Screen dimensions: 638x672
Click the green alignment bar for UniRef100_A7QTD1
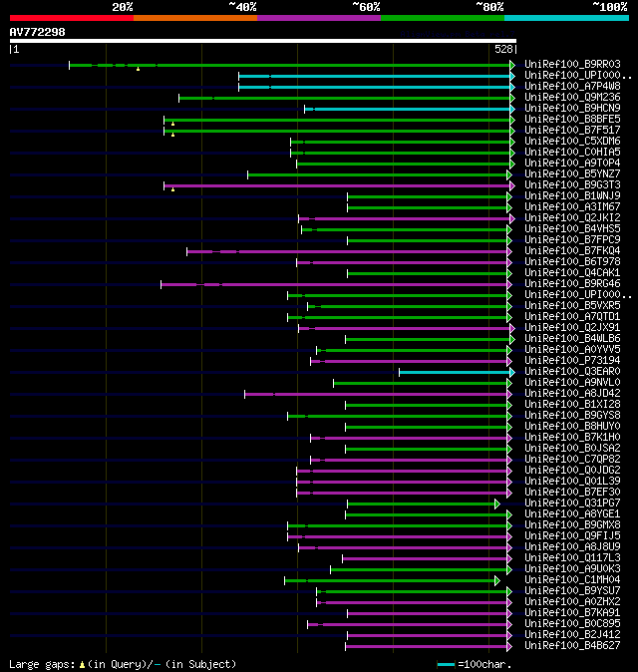[398, 318]
